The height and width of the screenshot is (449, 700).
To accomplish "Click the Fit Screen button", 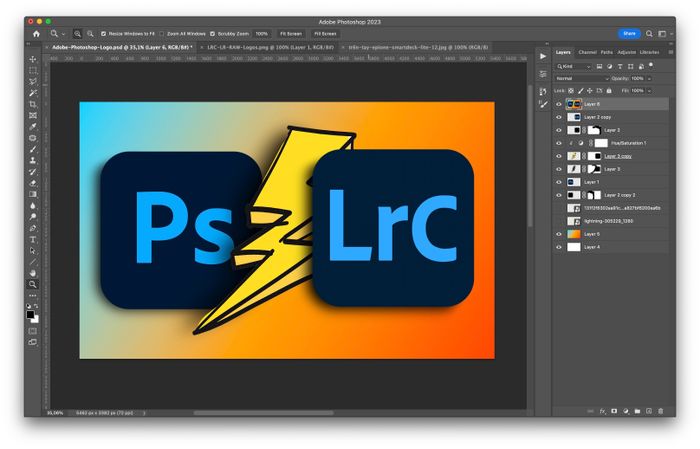I will pyautogui.click(x=291, y=34).
